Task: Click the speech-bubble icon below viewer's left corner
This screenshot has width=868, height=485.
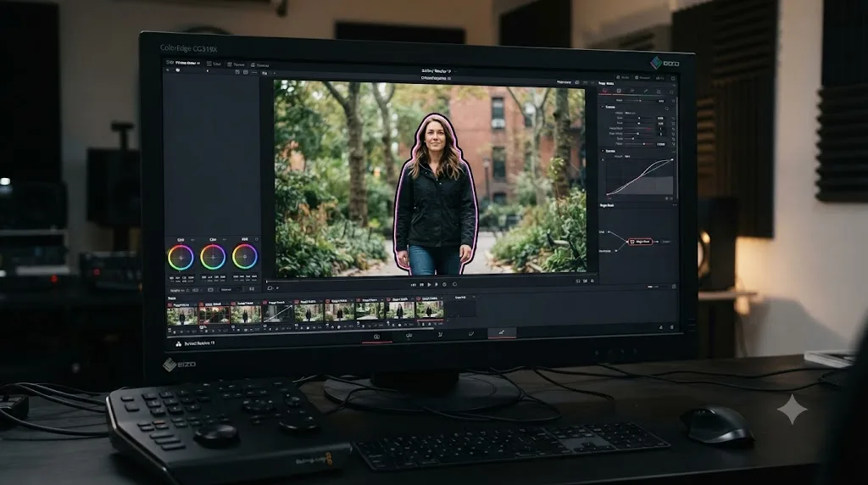Action: coord(270,288)
